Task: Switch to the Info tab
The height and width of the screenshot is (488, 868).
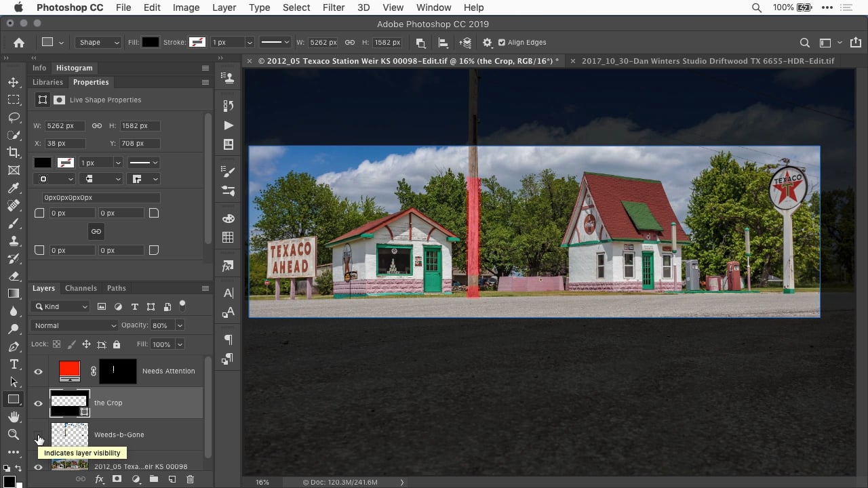Action: click(x=39, y=68)
